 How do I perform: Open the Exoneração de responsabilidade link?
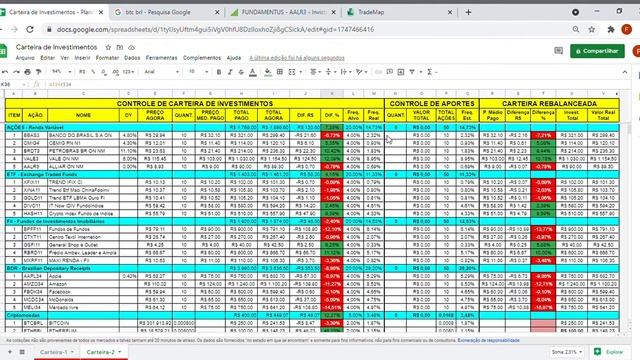pos(488,340)
